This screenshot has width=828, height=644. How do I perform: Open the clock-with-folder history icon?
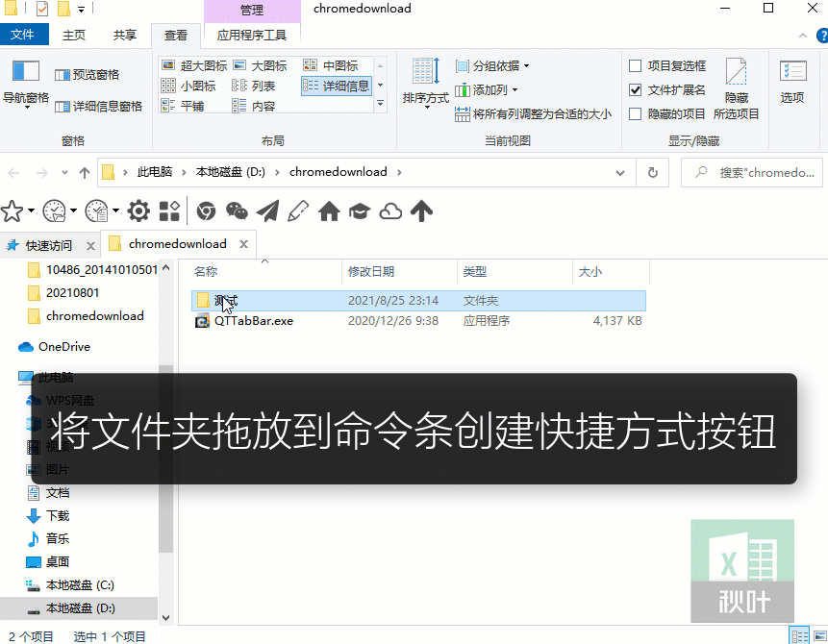(x=55, y=211)
